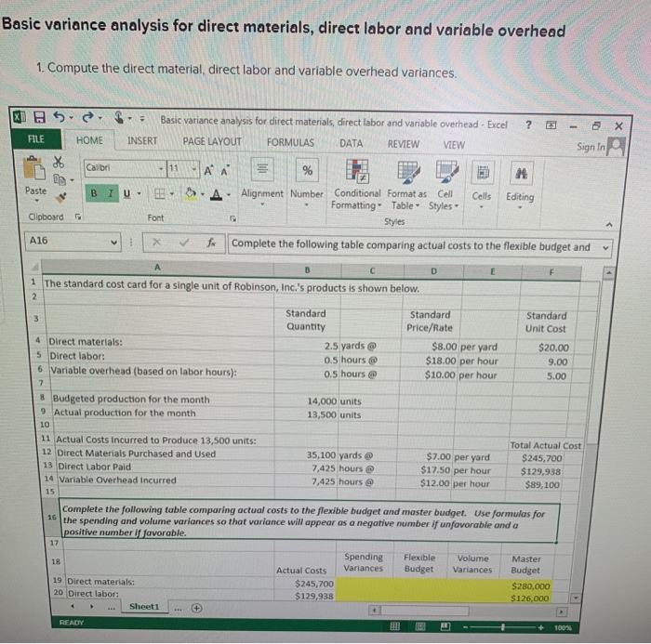651x644 pixels.
Task: Click the previous sheet navigation arrow
Action: [73, 606]
